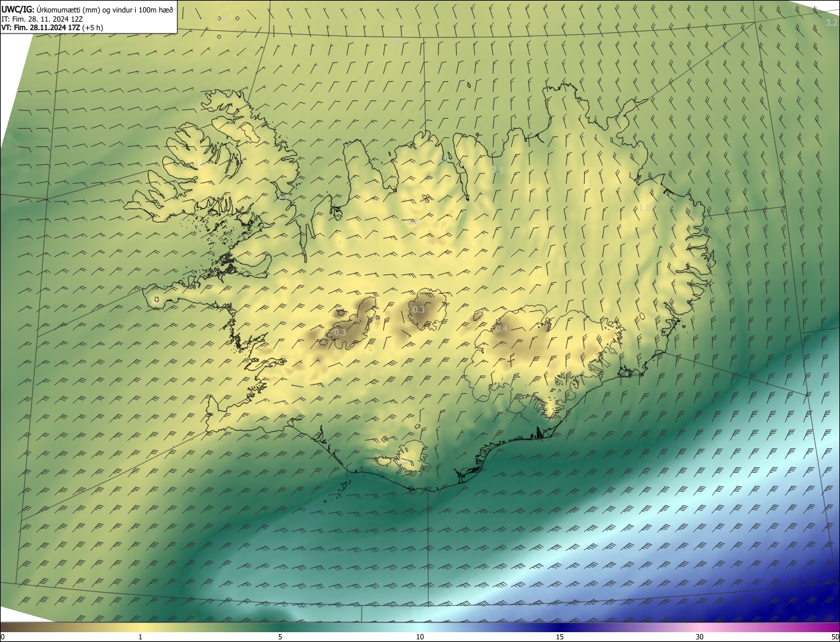Screen dimensions: 840x642
Task: Click the small Snæfellsjökull glacier outline at the western peninsula tip
Action: pos(156,300)
